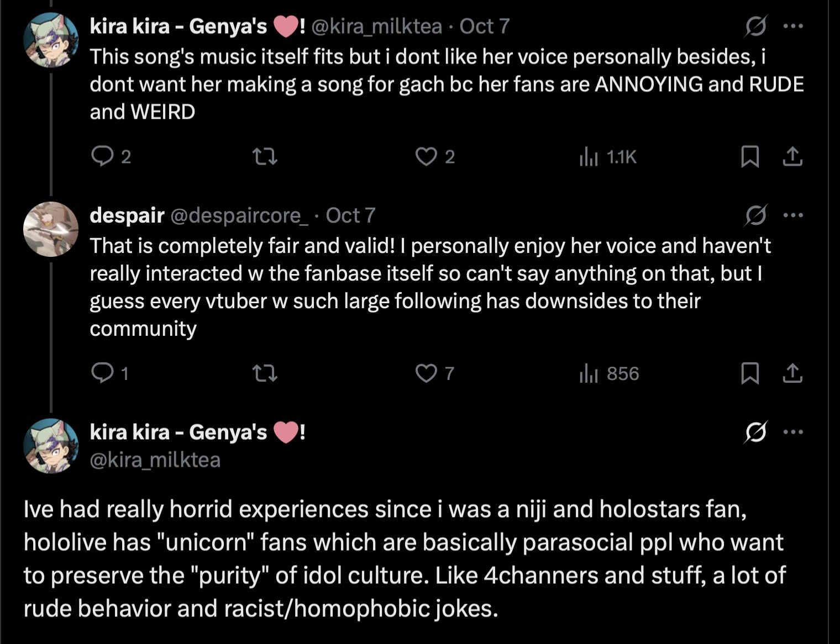The width and height of the screenshot is (840, 644).
Task: Open Grok icon on first tweet
Action: point(755,26)
